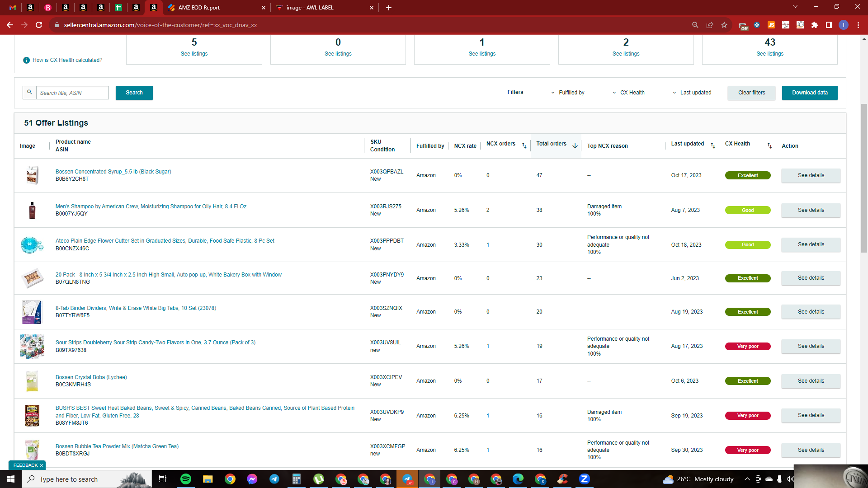Switch to the Gmail pinned tab
868x488 pixels.
click(13, 8)
